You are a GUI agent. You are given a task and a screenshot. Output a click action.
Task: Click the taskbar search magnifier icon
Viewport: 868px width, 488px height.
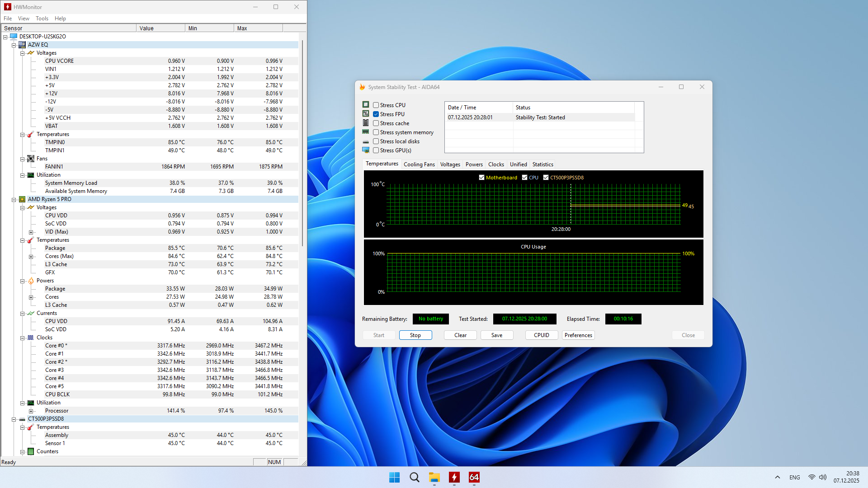[414, 477]
